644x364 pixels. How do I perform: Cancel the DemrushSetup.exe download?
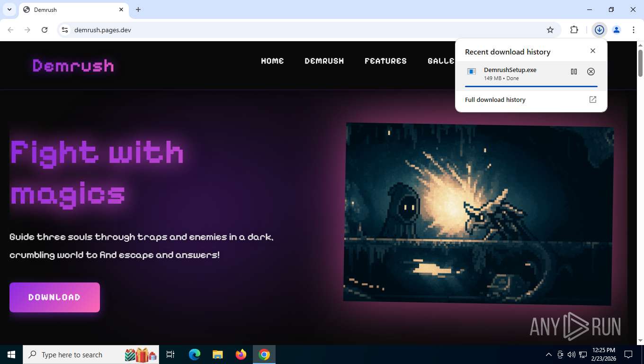click(591, 72)
